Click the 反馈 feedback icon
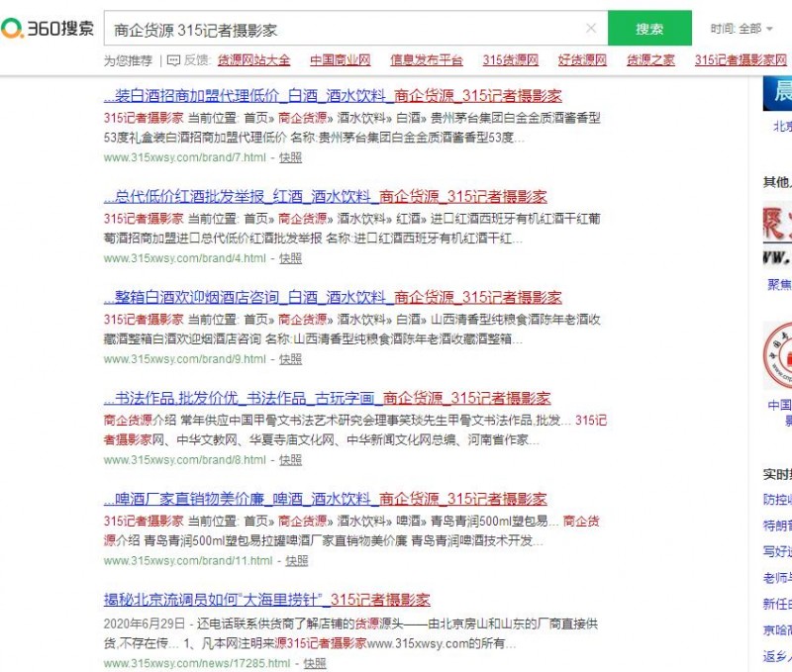This screenshot has width=792, height=672. [x=173, y=60]
